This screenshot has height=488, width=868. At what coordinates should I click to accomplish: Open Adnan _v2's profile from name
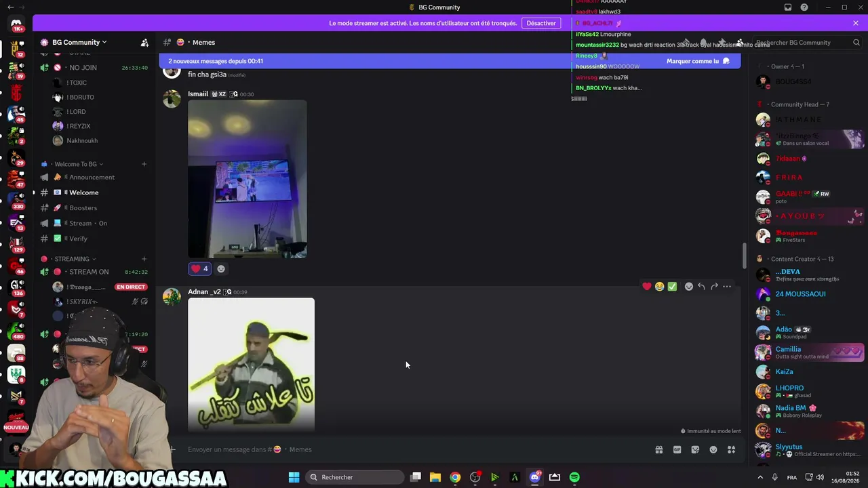[x=204, y=292]
